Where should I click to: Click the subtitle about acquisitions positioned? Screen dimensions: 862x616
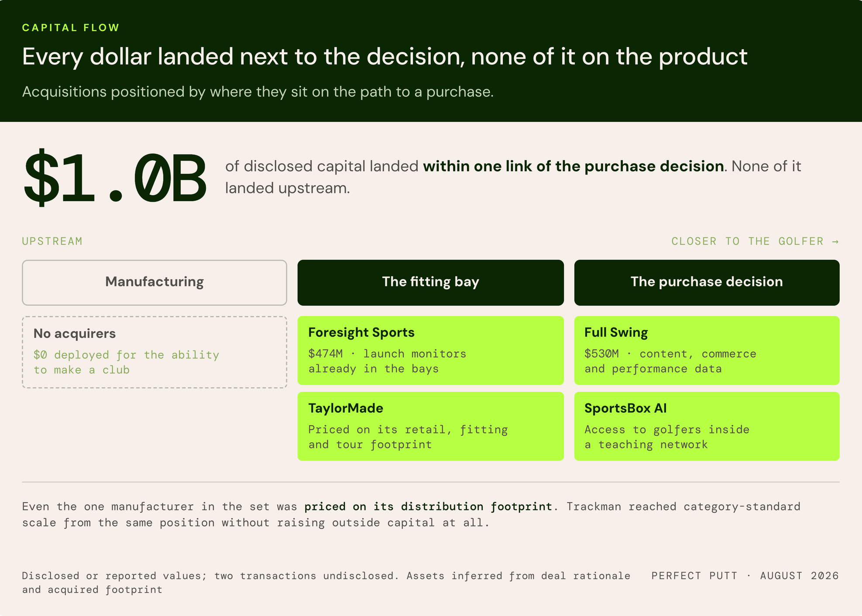(258, 92)
